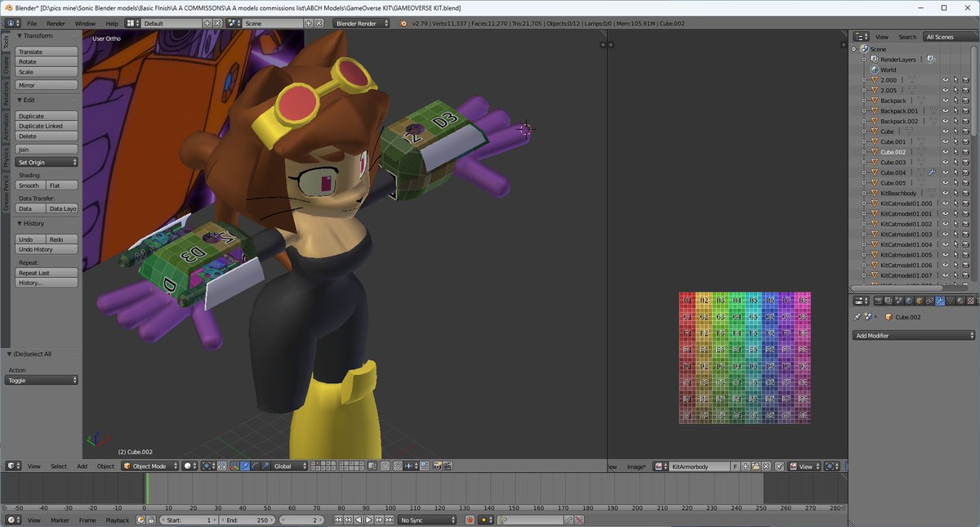Select Modifiers wrench tab in properties

[940, 301]
